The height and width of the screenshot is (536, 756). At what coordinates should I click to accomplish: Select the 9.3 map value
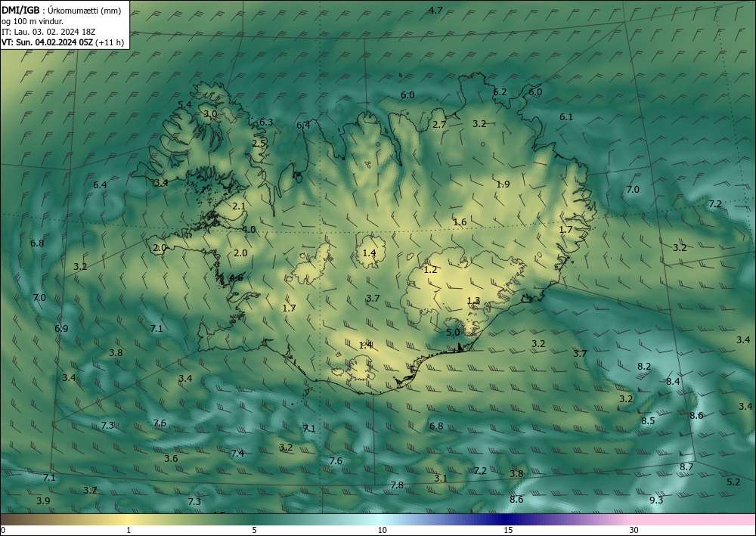tap(656, 500)
